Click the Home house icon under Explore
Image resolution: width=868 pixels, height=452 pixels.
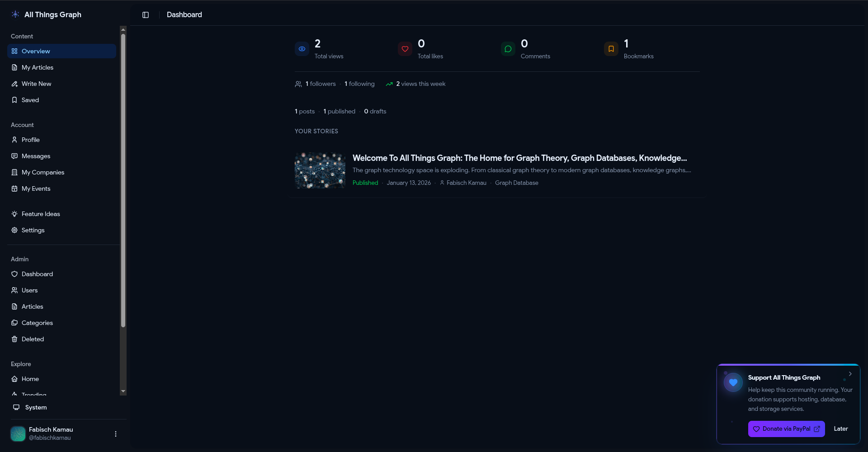click(14, 379)
